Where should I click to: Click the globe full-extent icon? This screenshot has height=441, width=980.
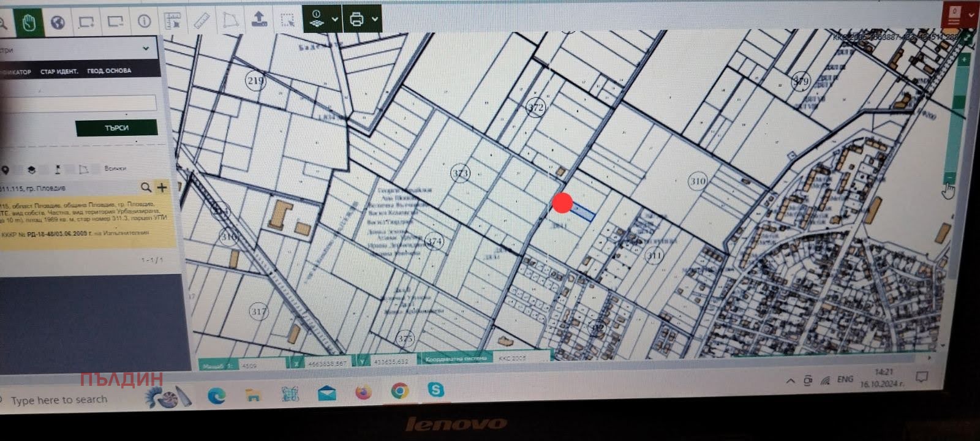tap(58, 23)
